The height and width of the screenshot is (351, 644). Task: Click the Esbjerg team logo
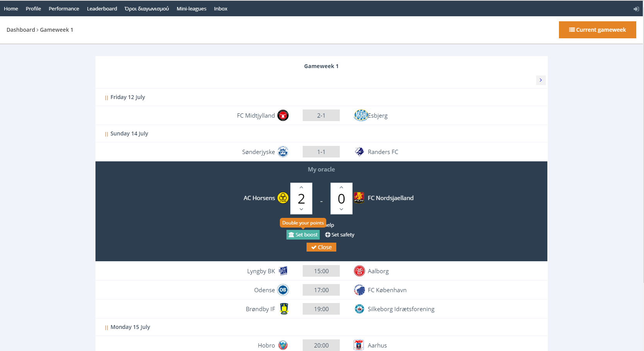[x=361, y=115]
